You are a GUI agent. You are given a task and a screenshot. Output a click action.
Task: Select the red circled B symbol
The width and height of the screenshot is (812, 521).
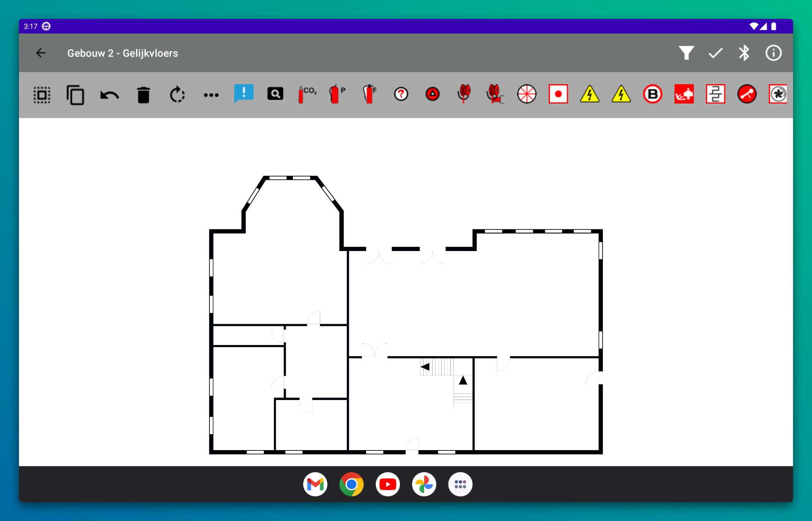tap(652, 94)
